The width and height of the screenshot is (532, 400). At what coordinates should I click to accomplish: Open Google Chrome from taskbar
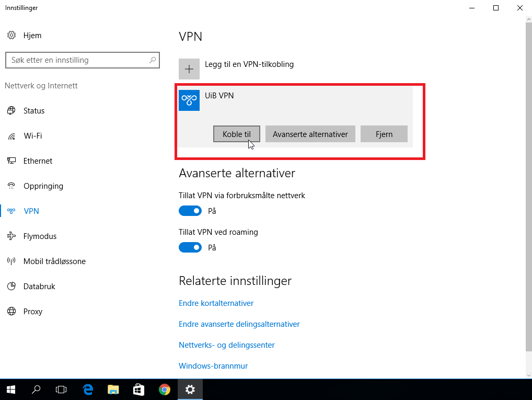tap(165, 389)
